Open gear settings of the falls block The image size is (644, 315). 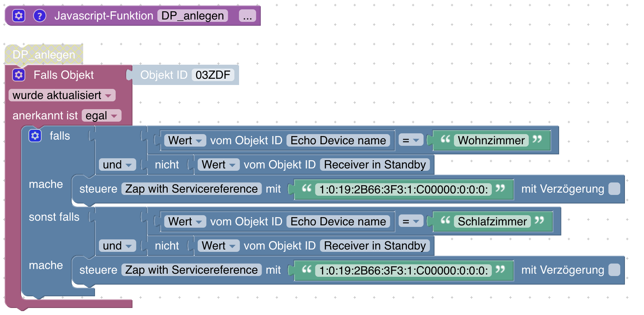click(35, 136)
